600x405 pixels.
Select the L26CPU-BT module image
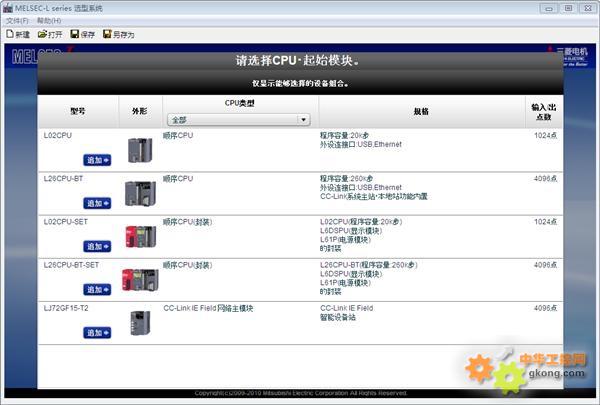point(140,193)
